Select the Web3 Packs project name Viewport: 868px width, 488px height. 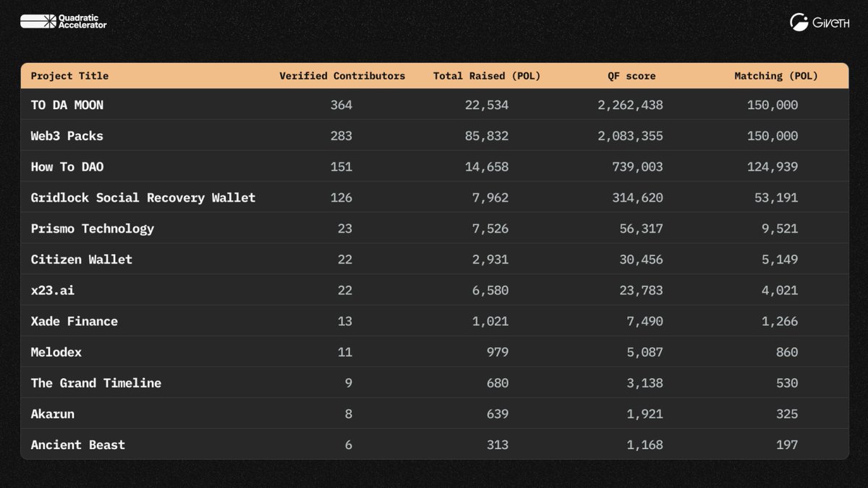pyautogui.click(x=67, y=136)
